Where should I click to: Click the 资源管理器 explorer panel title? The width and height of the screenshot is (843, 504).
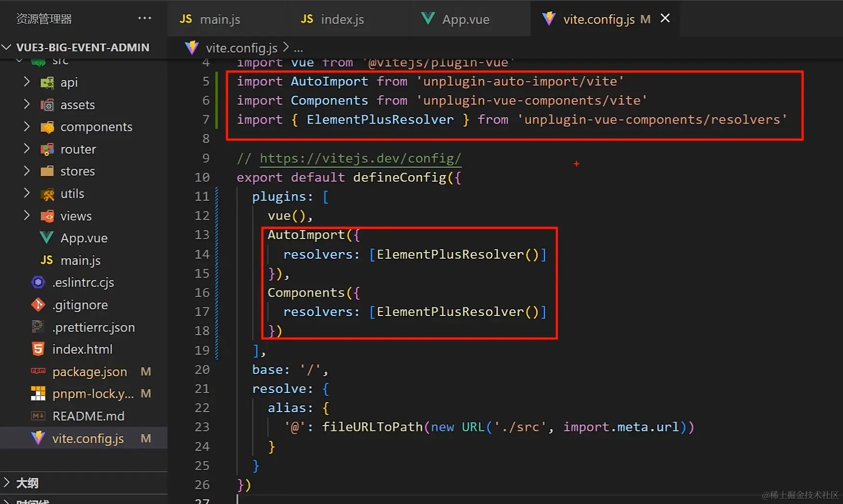(44, 19)
